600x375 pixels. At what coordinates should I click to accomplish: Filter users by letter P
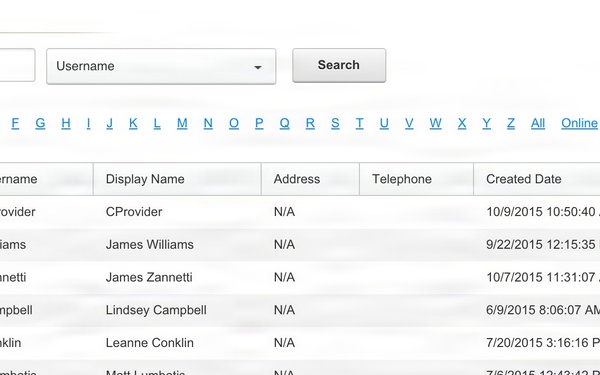coord(259,123)
